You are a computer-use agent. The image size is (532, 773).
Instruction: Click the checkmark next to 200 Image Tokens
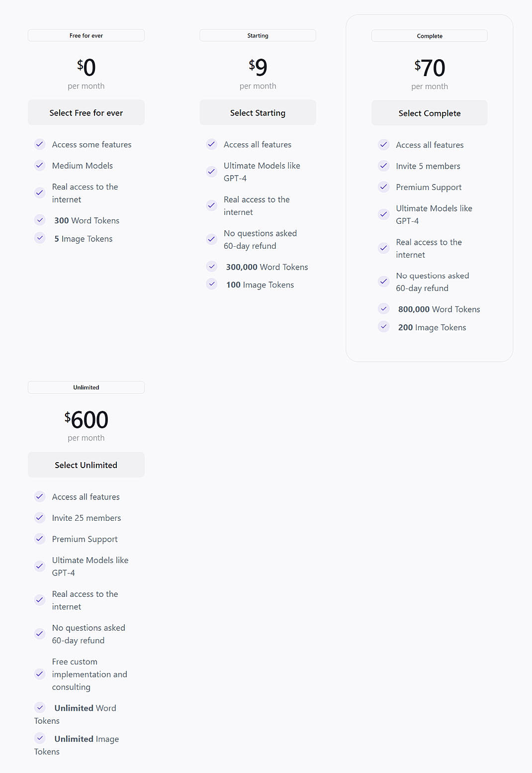(383, 327)
